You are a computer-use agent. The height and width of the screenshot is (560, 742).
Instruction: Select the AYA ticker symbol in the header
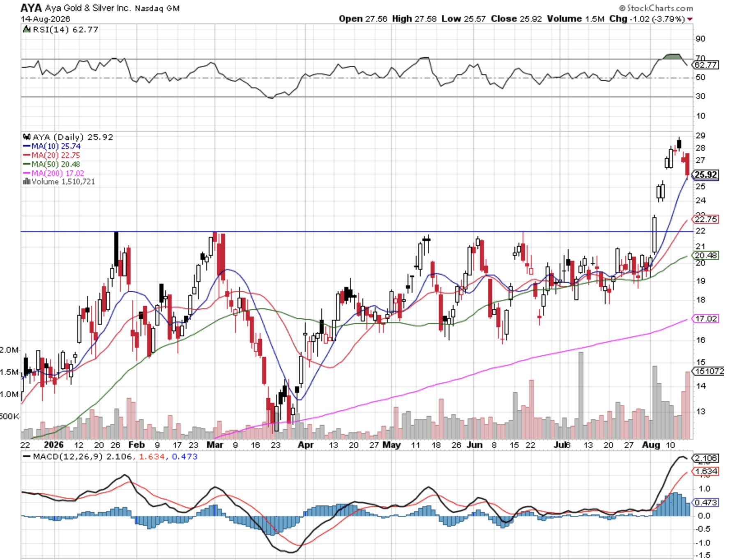coord(31,8)
